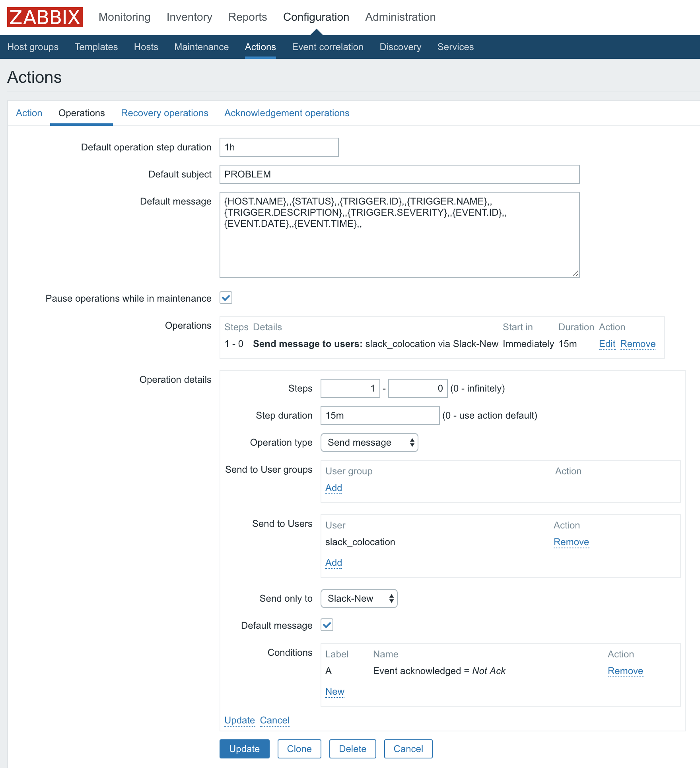Add a New condition

tap(334, 692)
